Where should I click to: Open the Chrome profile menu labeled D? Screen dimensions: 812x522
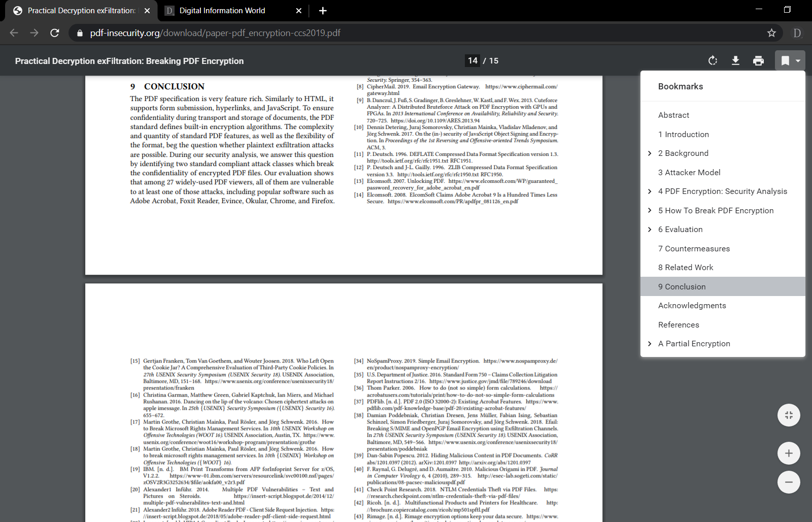(x=796, y=32)
